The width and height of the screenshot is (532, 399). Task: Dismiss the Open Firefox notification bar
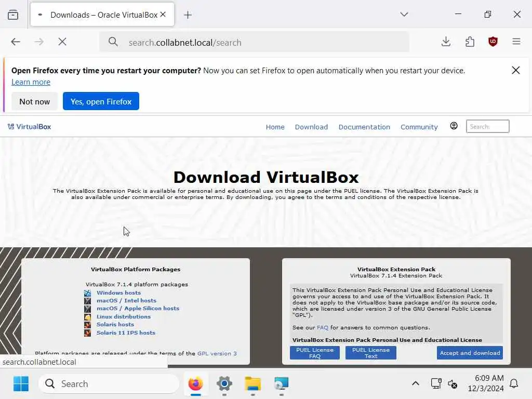[515, 70]
